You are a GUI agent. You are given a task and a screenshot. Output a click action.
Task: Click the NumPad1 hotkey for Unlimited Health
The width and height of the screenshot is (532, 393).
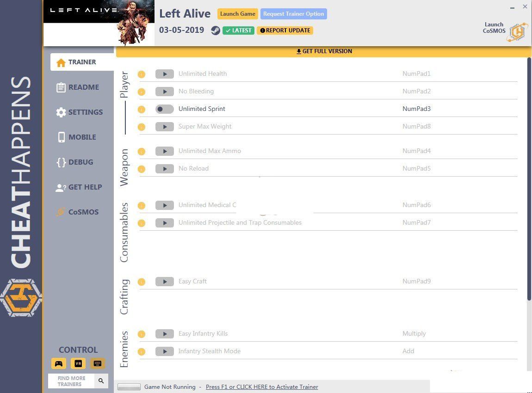click(417, 74)
